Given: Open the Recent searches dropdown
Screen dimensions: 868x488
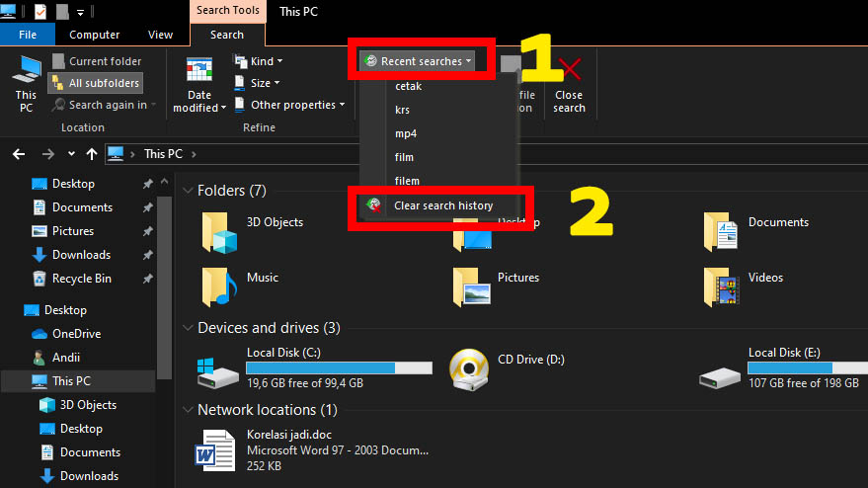Looking at the screenshot, I should coord(418,61).
